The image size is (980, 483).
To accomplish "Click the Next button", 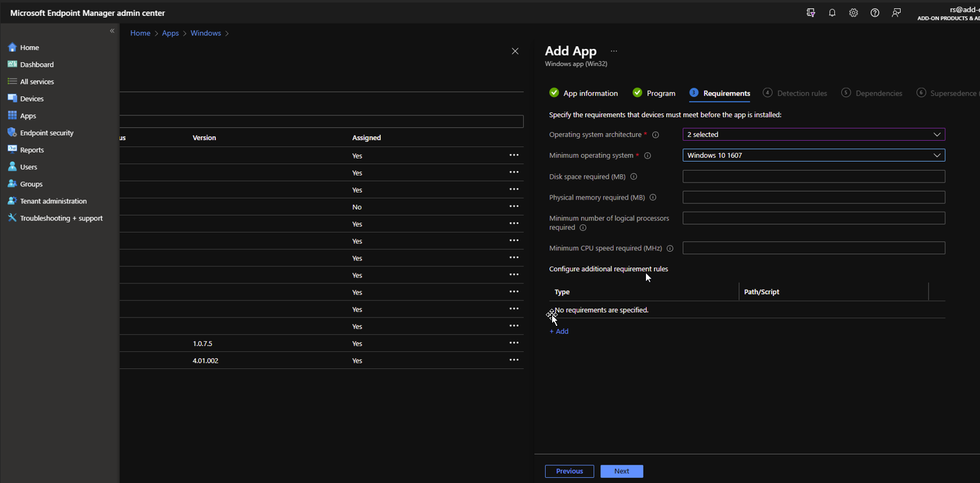I will click(622, 471).
